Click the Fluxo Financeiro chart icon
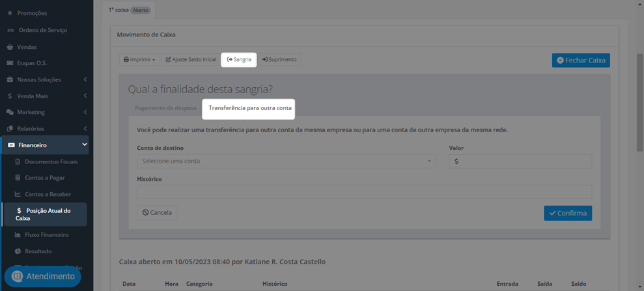Screen dimensions: 644x291 coord(18,235)
